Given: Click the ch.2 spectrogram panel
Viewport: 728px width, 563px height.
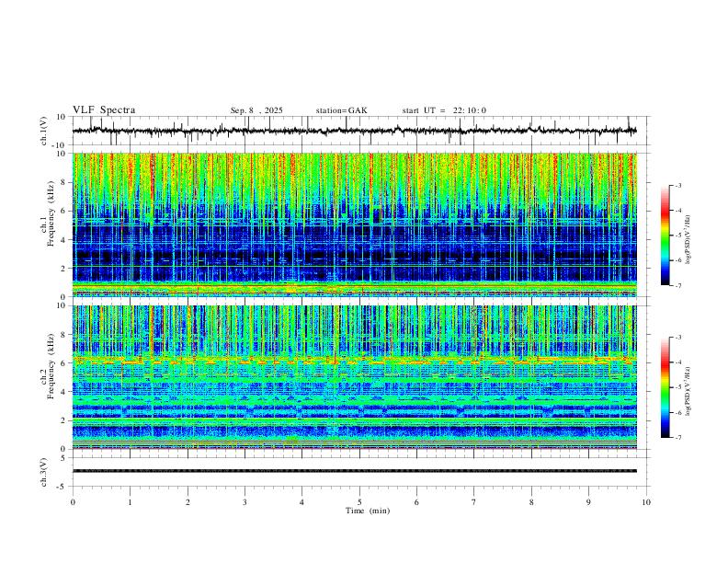Looking at the screenshot, I should click(x=355, y=377).
